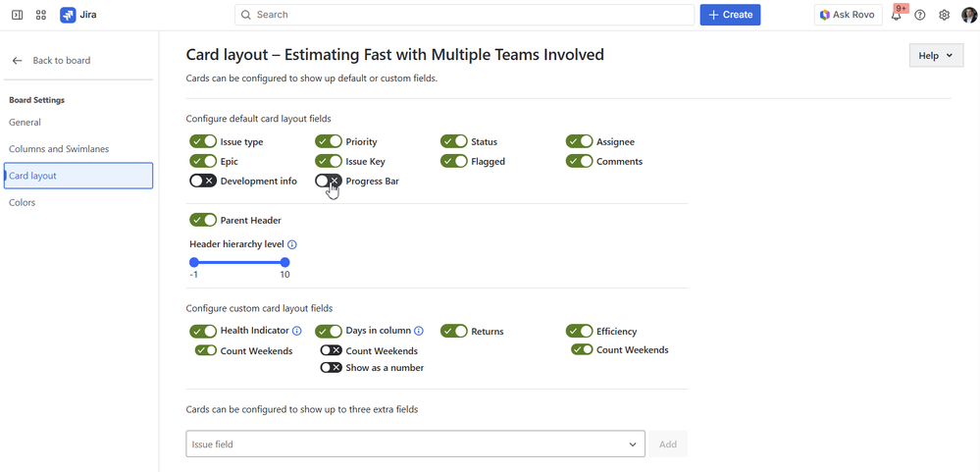This screenshot has height=472, width=980.
Task: Click the Header hierarchy level info icon
Action: tap(292, 244)
